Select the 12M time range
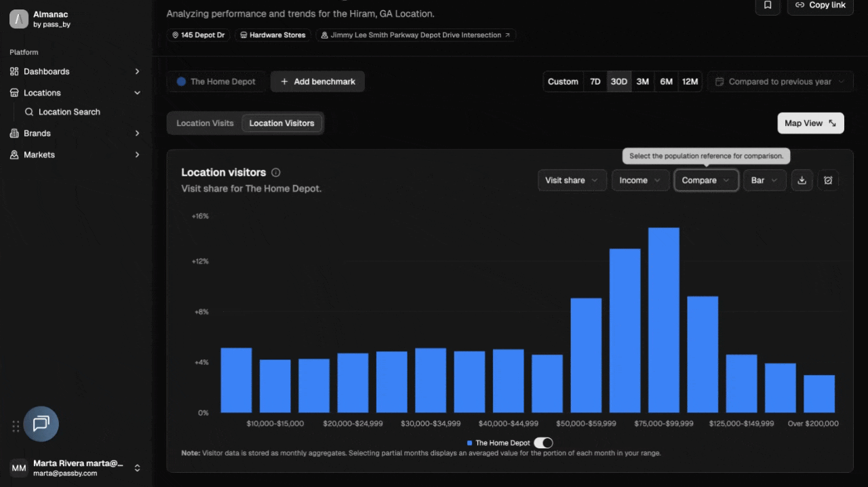The width and height of the screenshot is (868, 487). coord(690,81)
